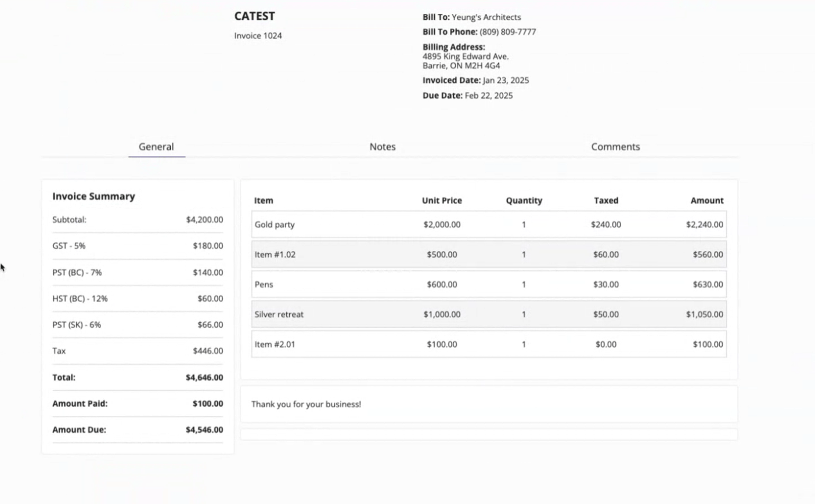Open the Notes tab

coord(383,147)
